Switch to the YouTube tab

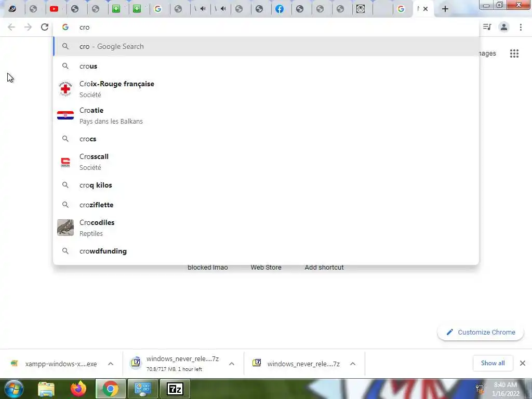click(54, 9)
